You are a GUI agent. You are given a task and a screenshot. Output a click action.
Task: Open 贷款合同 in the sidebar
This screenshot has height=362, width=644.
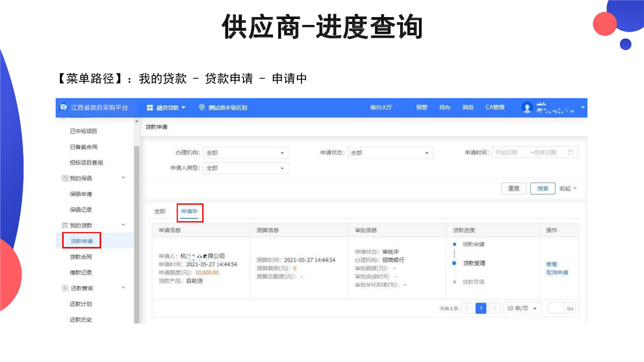pos(81,257)
